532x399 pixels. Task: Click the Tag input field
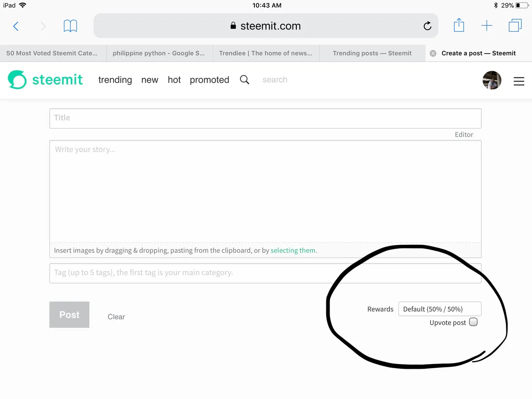[265, 273]
